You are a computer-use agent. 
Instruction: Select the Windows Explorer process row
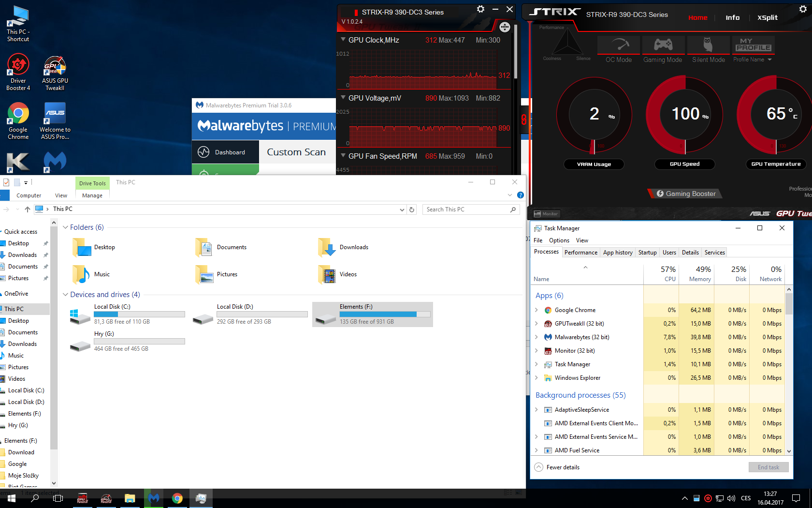click(x=657, y=378)
